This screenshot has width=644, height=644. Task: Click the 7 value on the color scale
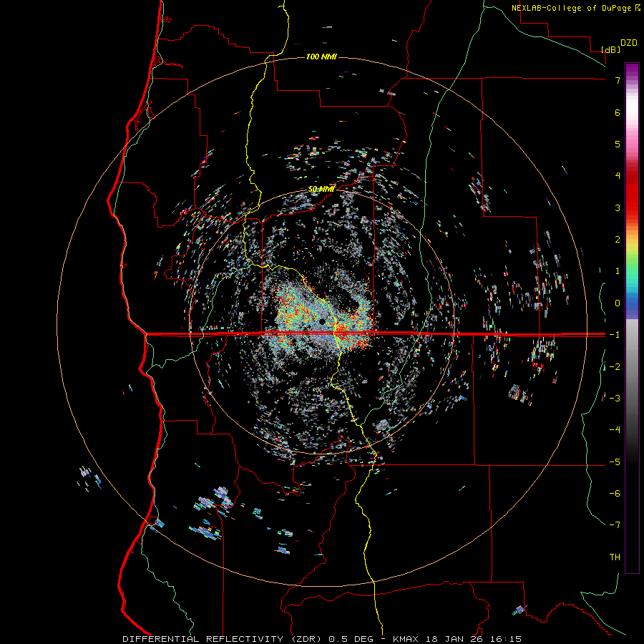coord(618,80)
